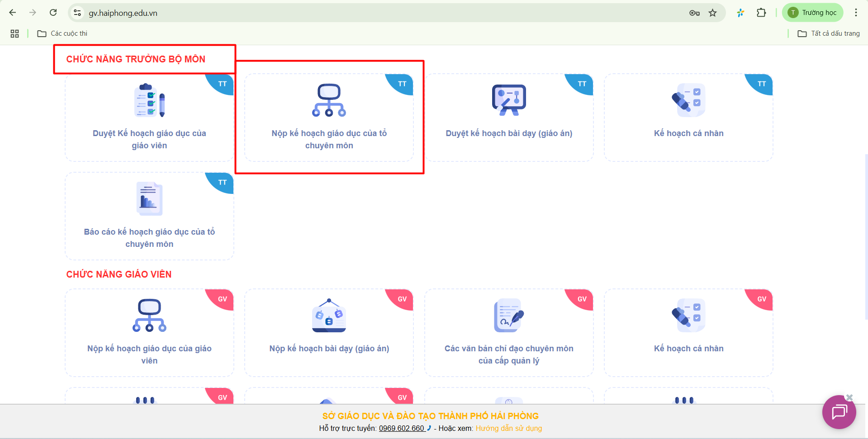Click the Kế hoạch cá nhân icon under Trưởng bộ môn
The height and width of the screenshot is (439, 868).
688,100
